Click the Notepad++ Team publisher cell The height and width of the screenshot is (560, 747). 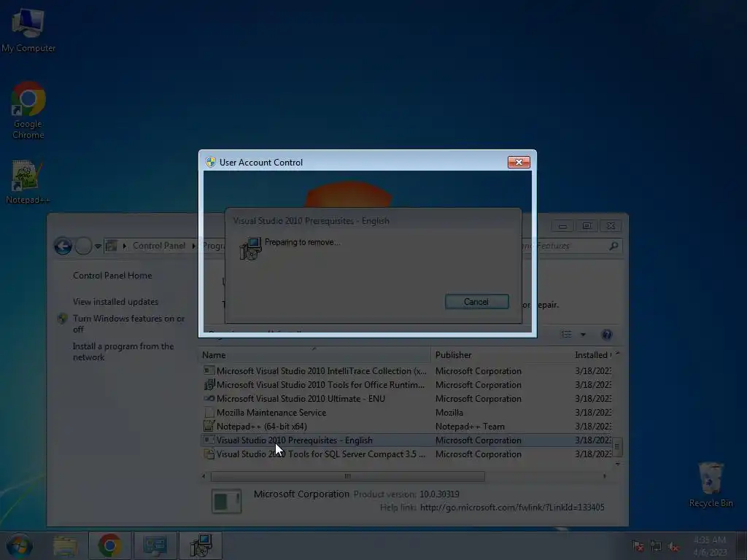[x=470, y=426]
